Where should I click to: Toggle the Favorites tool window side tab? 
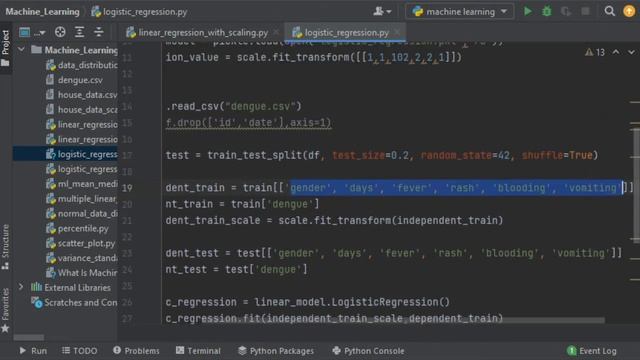5,310
